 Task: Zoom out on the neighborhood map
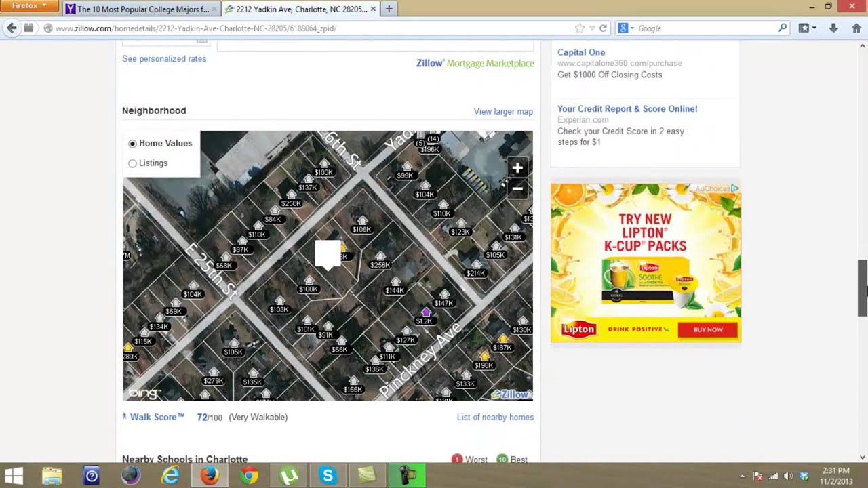(x=517, y=188)
